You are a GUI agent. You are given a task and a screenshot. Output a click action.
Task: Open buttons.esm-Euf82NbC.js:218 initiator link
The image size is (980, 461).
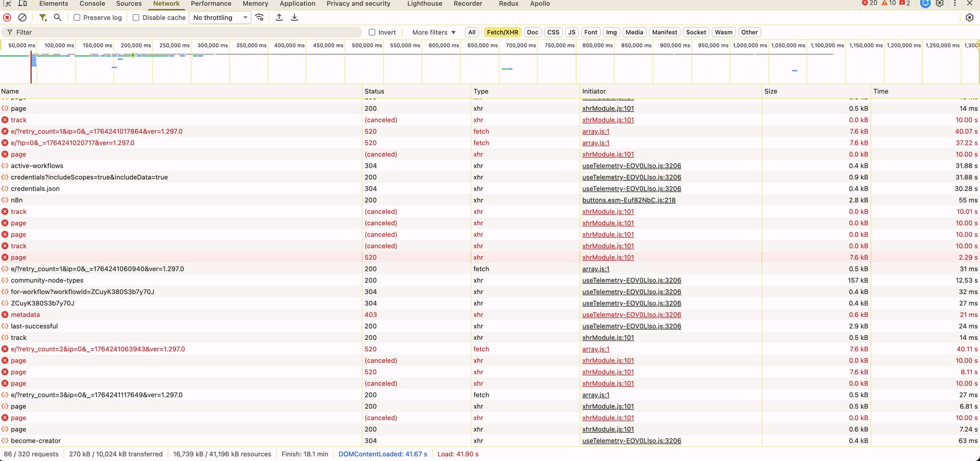[x=628, y=200]
